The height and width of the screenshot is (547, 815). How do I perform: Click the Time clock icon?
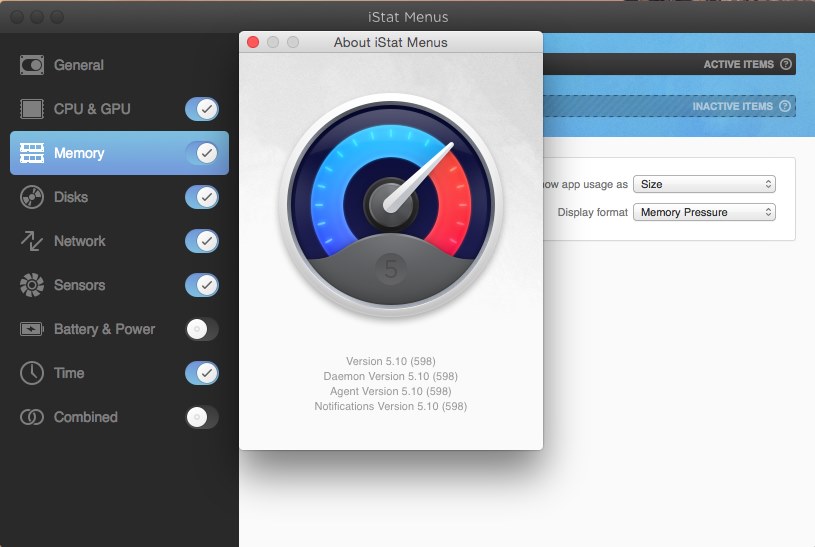33,373
